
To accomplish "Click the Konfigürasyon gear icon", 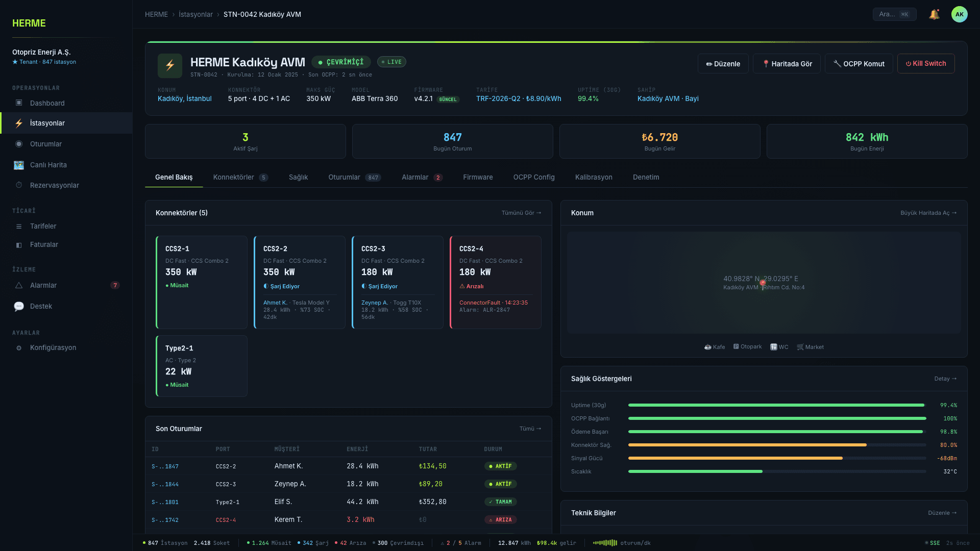I will [19, 347].
